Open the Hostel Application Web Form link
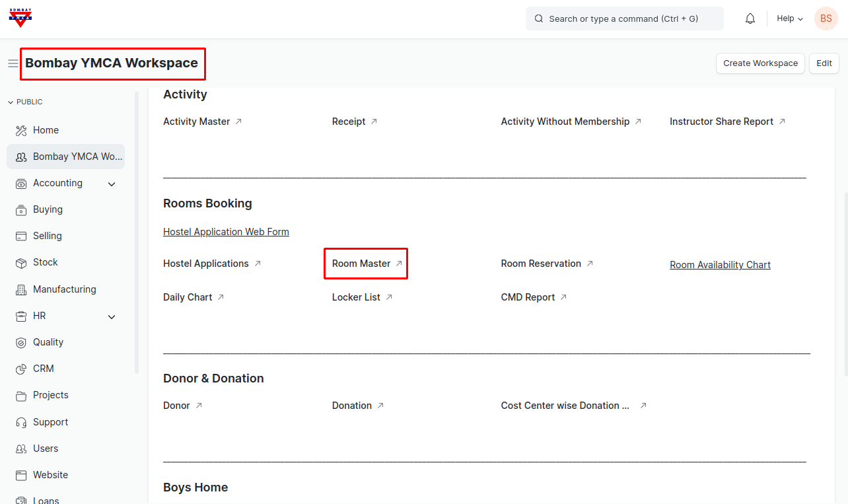 click(226, 232)
